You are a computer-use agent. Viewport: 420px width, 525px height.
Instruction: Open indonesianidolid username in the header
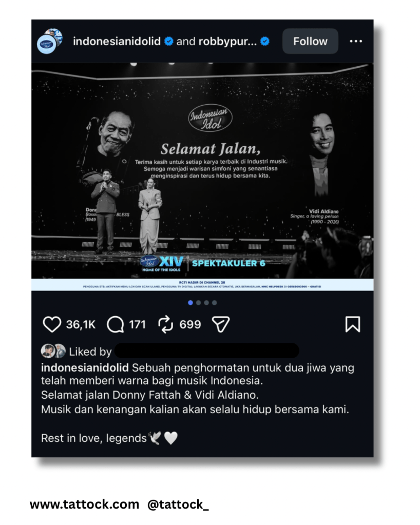click(x=117, y=41)
